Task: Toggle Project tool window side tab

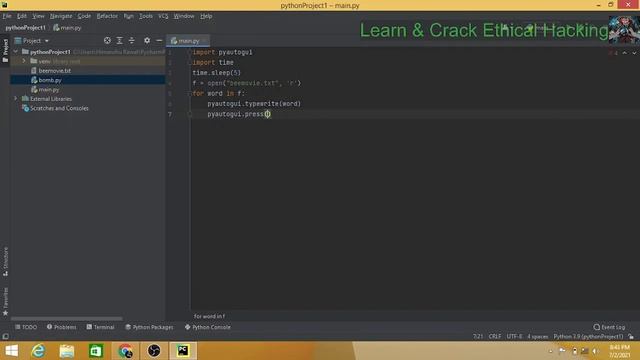Action: 5,51
